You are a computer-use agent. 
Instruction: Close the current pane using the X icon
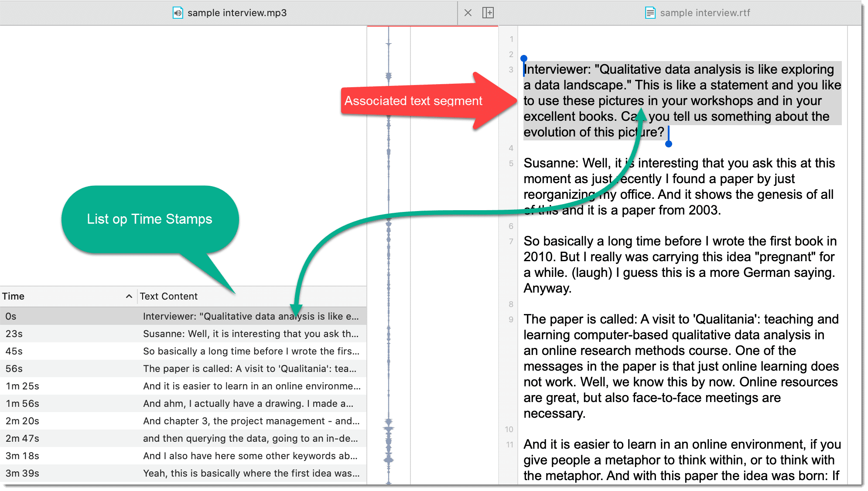(x=468, y=13)
